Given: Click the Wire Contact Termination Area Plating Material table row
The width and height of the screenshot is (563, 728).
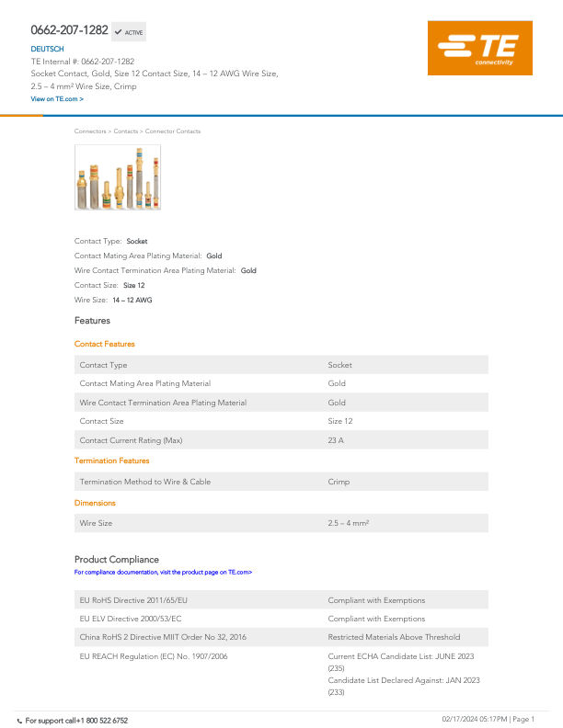Looking at the screenshot, I should click(x=281, y=403).
